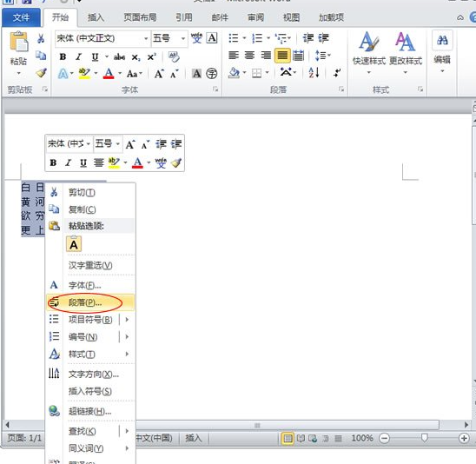Expand the numbering list dropdown arrow
Viewport: 476px width, 464px height.
(268, 38)
